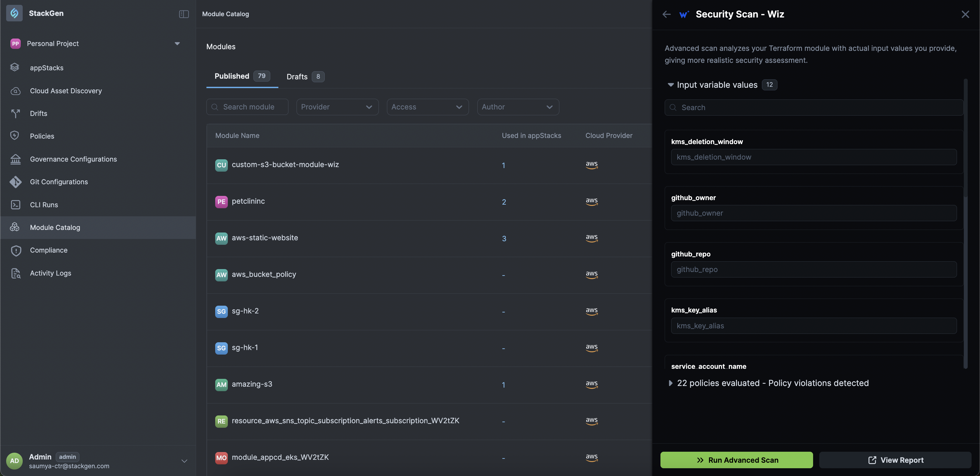Viewport: 980px width, 476px height.
Task: Open Activity Logs icon
Action: [15, 273]
